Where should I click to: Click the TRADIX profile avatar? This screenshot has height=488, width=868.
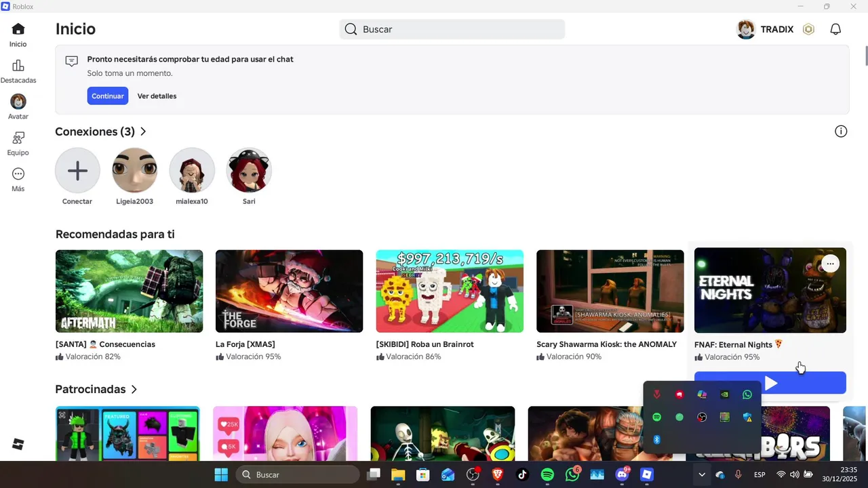point(746,29)
